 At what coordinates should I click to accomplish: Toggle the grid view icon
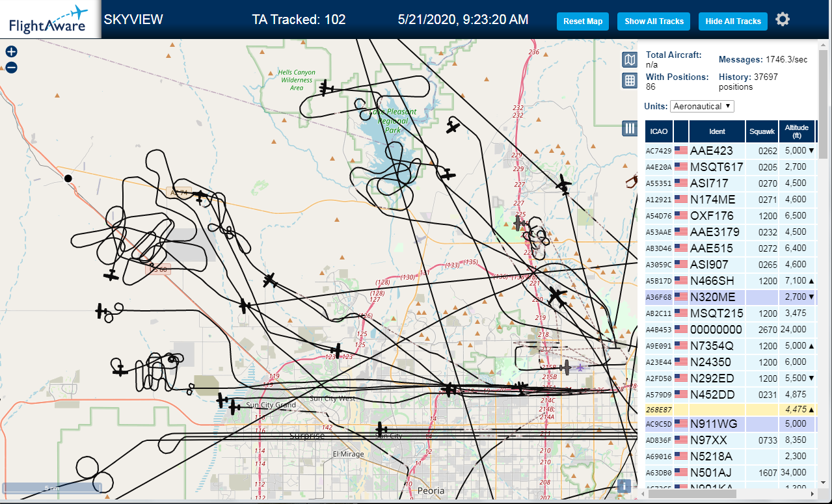(629, 81)
